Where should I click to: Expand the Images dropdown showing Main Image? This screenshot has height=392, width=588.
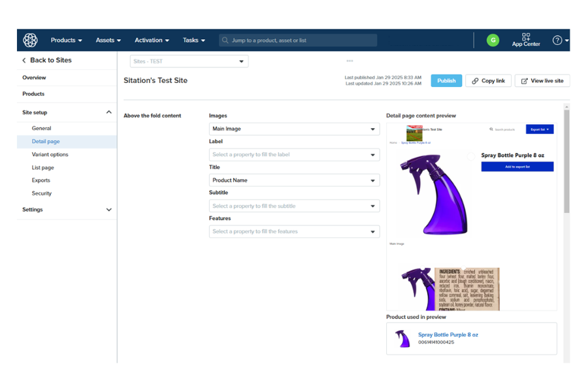[x=294, y=129]
